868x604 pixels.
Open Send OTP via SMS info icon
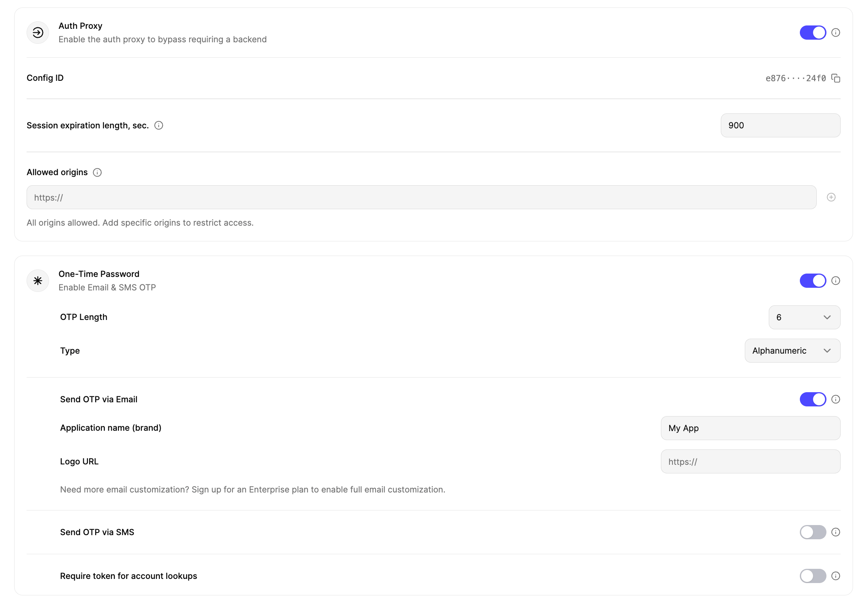(835, 532)
